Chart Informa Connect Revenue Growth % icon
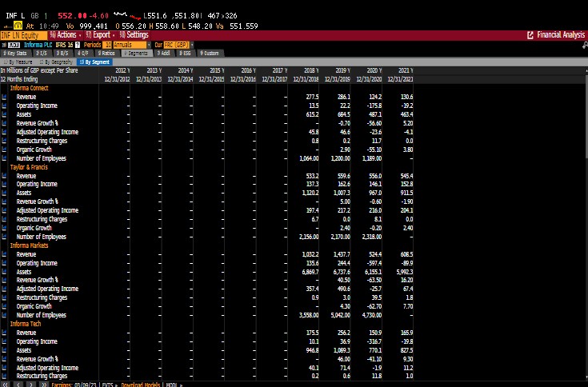 click(4, 123)
